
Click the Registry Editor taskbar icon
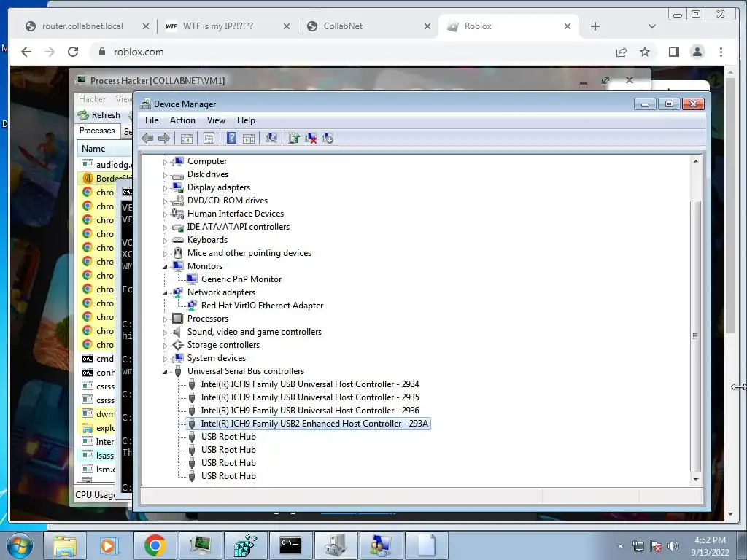(x=245, y=545)
